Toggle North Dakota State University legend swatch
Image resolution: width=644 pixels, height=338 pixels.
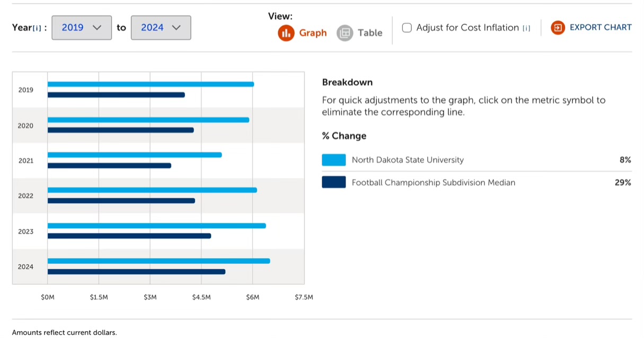(x=333, y=160)
